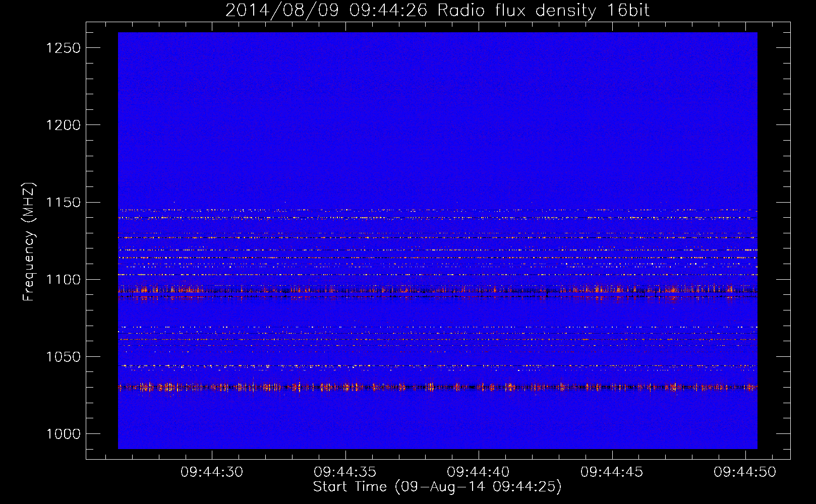
Task: Click the 1000 frequency tick label
Action: click(64, 434)
